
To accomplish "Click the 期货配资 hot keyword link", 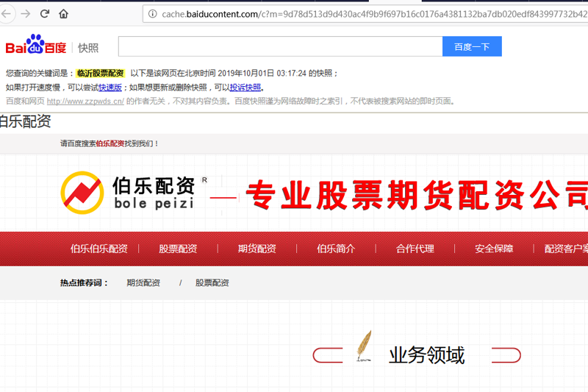I will pyautogui.click(x=143, y=283).
